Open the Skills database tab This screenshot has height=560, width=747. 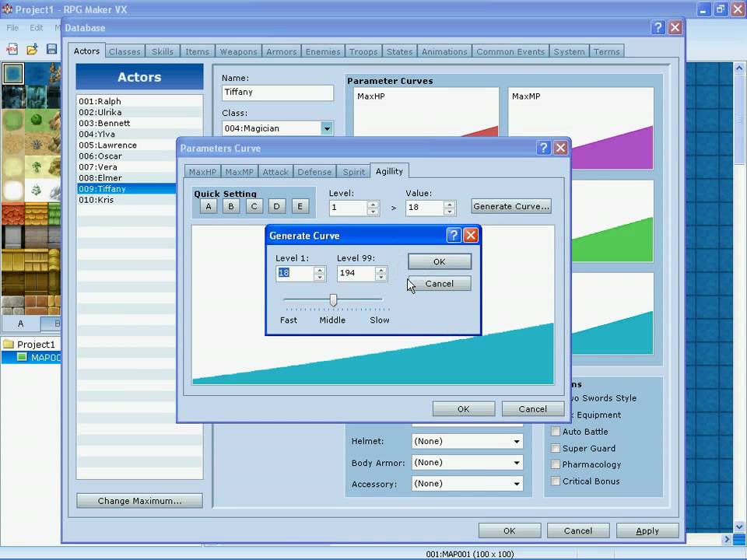click(x=163, y=51)
